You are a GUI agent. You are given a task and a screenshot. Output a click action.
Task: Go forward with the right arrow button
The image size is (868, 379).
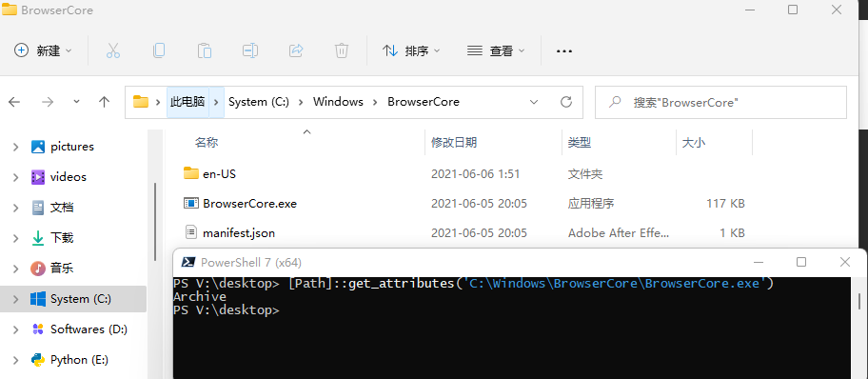(48, 102)
